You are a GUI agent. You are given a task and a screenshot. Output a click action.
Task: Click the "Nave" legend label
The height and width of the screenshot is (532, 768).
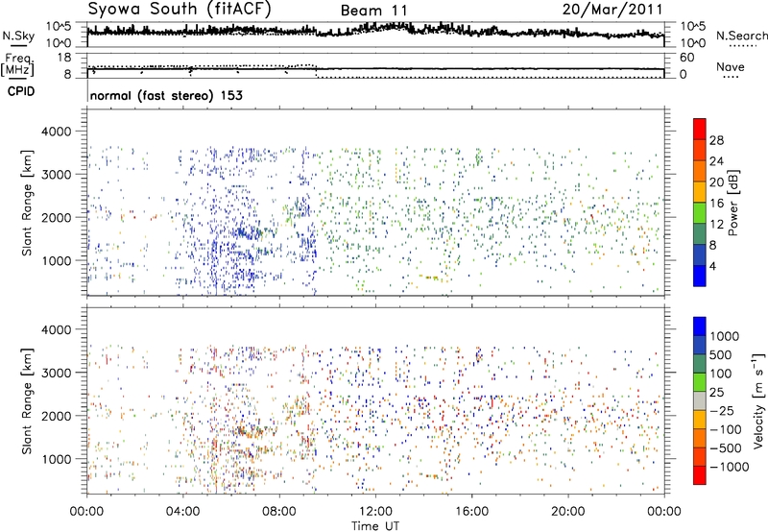coord(731,67)
